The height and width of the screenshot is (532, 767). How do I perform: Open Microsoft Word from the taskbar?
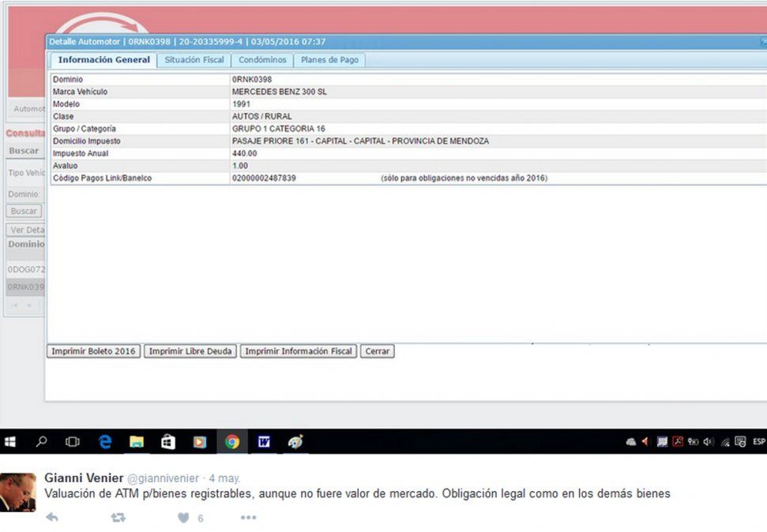point(264,442)
